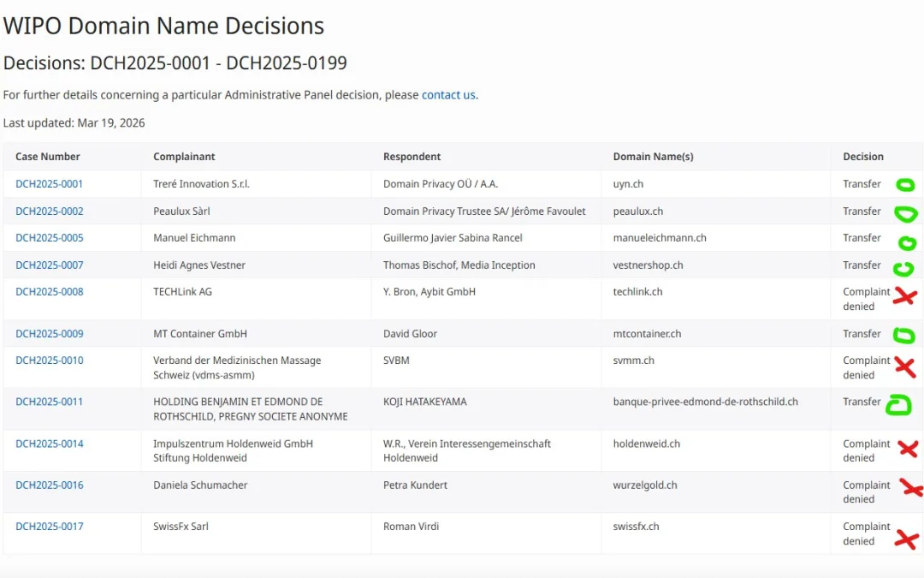Open case number DCH2025-0002

tap(49, 212)
